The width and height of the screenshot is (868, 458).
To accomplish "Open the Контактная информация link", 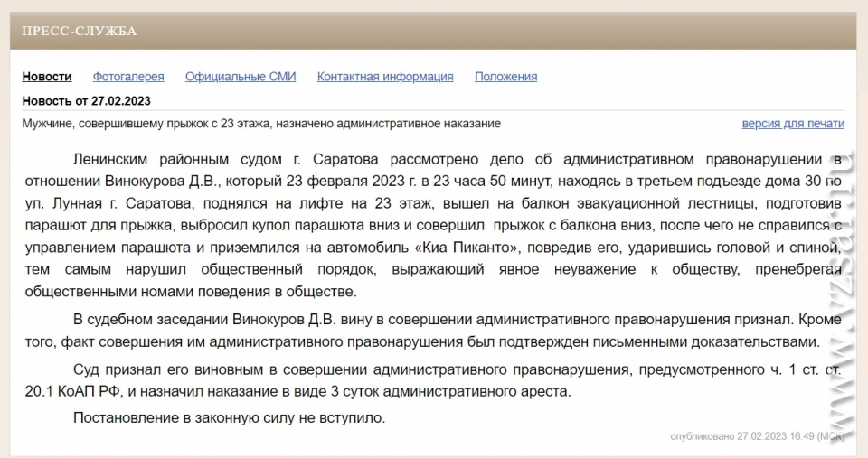I will pyautogui.click(x=385, y=77).
